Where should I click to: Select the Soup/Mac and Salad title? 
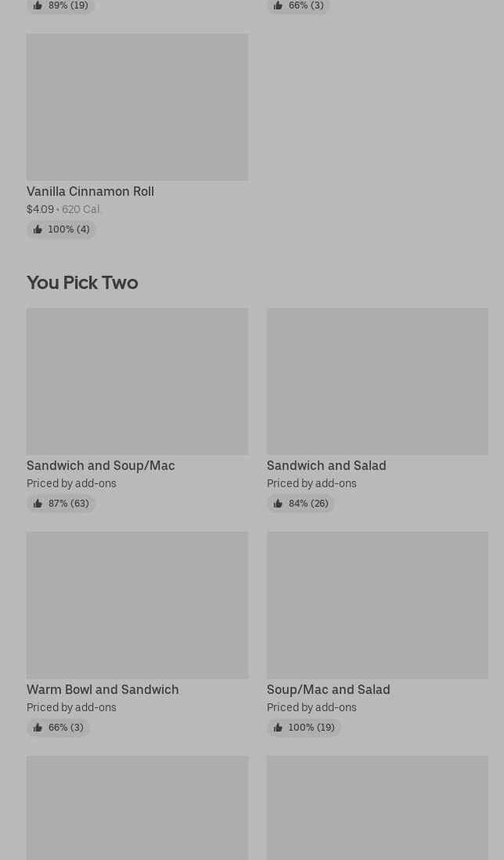pos(328,689)
